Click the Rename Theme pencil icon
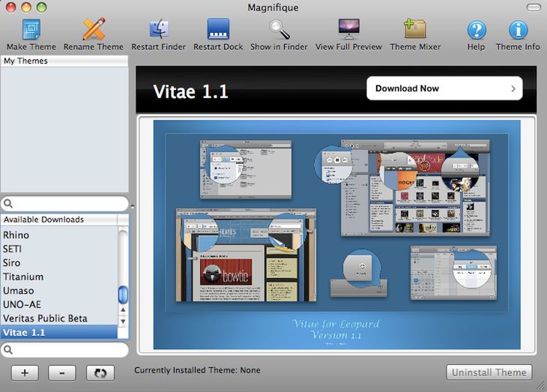Image resolution: width=547 pixels, height=392 pixels. point(94,28)
